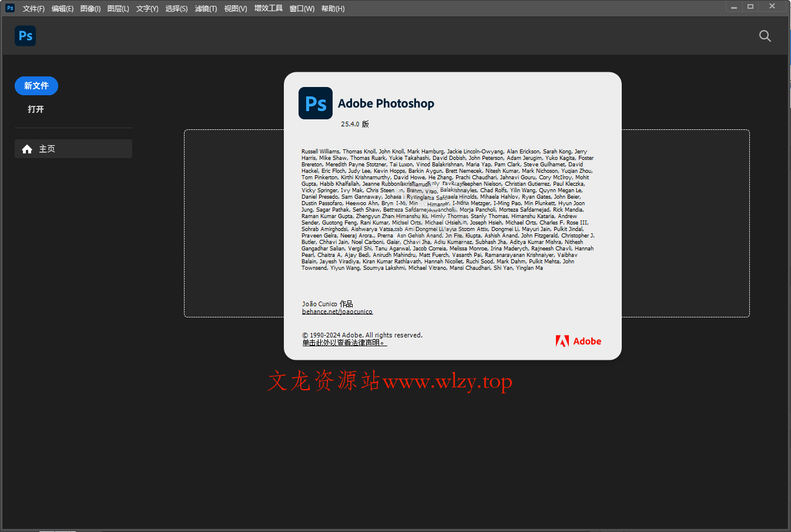Open the 滤镜(T) menu
Image resolution: width=791 pixels, height=532 pixels.
(206, 8)
